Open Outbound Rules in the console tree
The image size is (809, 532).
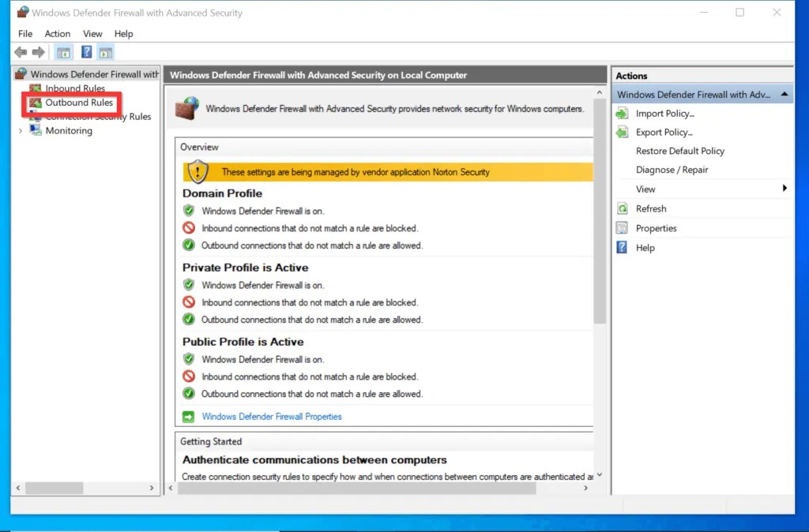(x=77, y=102)
